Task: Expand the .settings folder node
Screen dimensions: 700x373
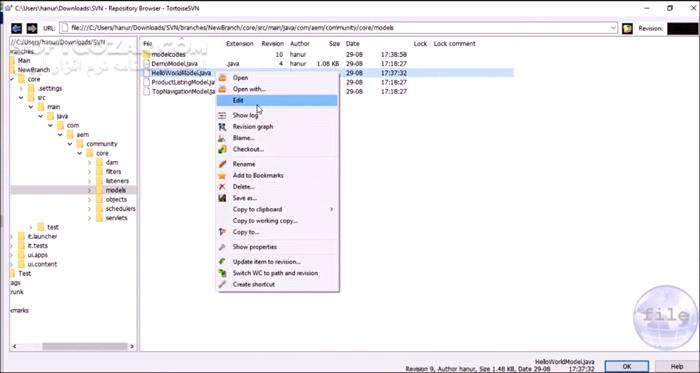Action: [21, 88]
